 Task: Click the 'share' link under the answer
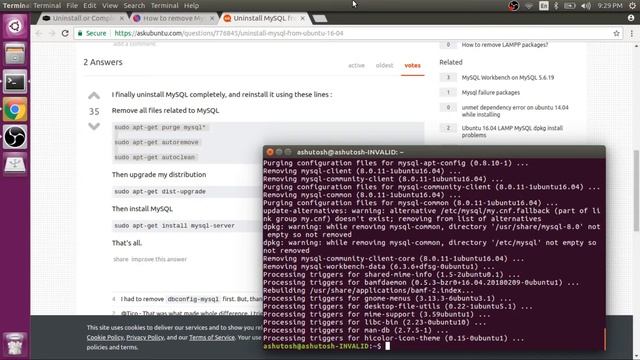coord(120,259)
